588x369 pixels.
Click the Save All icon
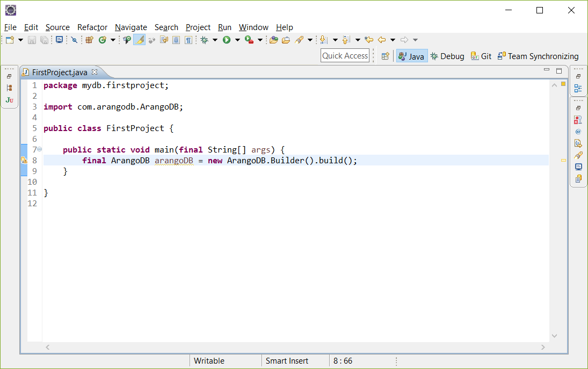[44, 40]
